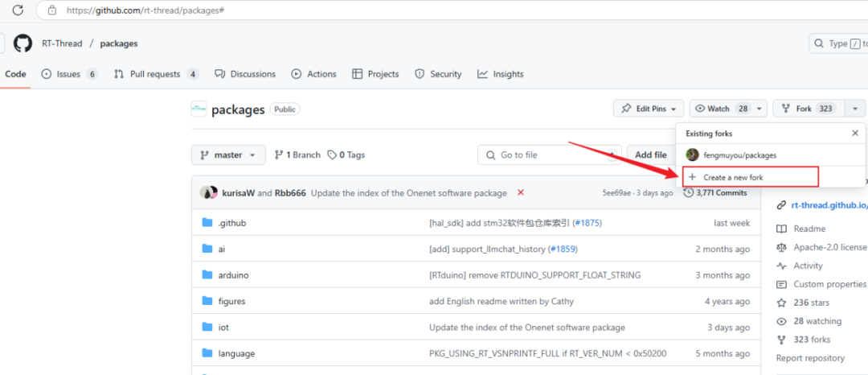Viewport: 868px width, 375px height.
Task: Click the Issues count badge 6
Action: (92, 74)
